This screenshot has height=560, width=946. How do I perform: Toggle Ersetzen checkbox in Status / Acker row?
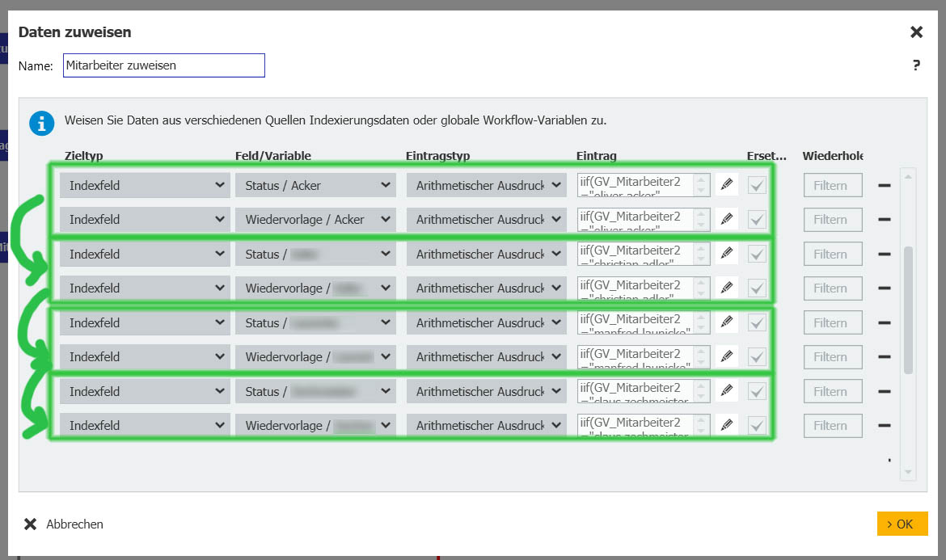coord(757,185)
